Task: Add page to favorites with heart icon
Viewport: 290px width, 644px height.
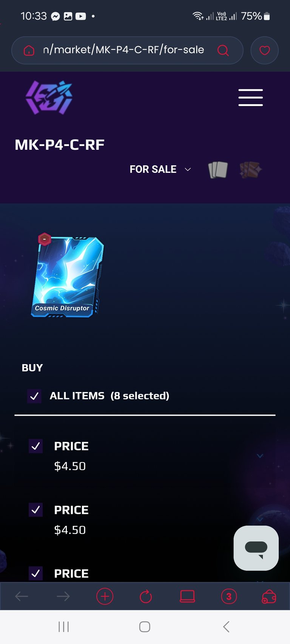Action: (265, 50)
